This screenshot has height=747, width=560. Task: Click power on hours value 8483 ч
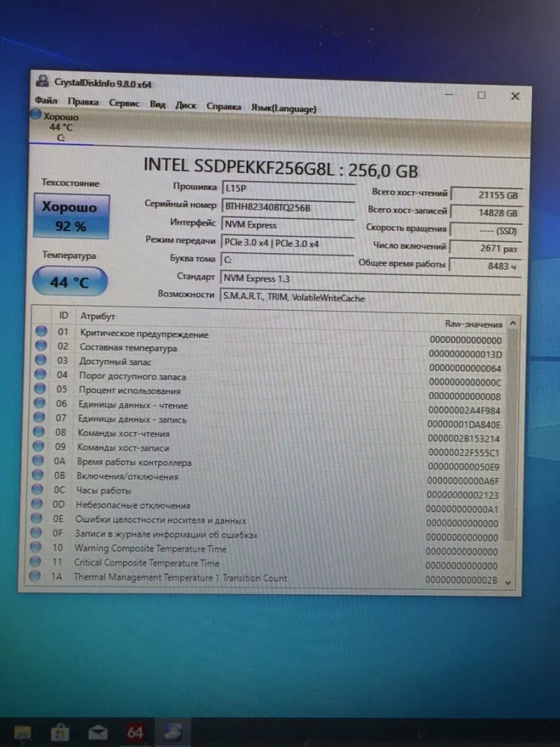[485, 266]
